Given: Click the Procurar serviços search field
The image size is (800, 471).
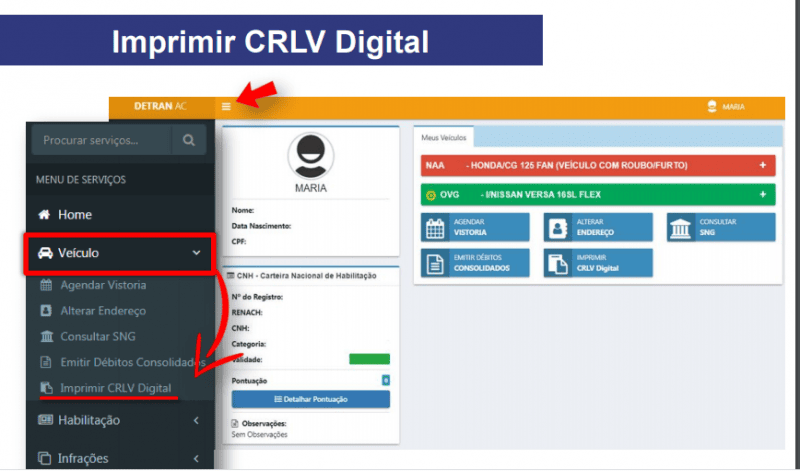Looking at the screenshot, I should coord(100,141).
